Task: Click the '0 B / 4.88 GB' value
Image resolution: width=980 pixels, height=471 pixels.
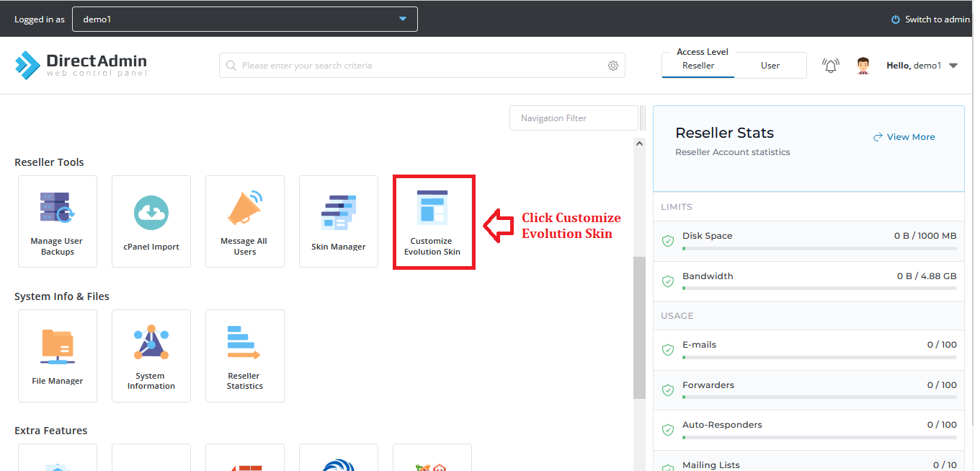Action: pos(927,276)
